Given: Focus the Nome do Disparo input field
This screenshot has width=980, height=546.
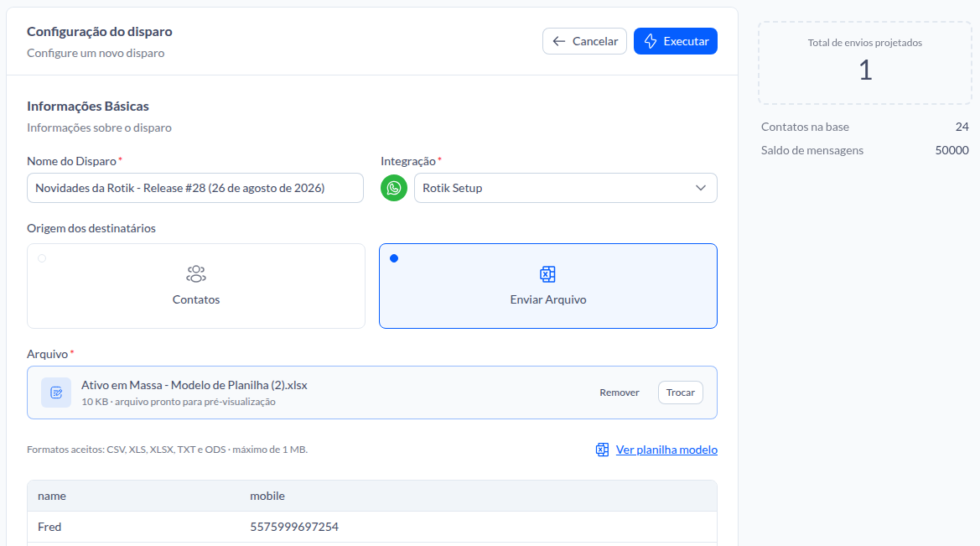Looking at the screenshot, I should point(195,188).
